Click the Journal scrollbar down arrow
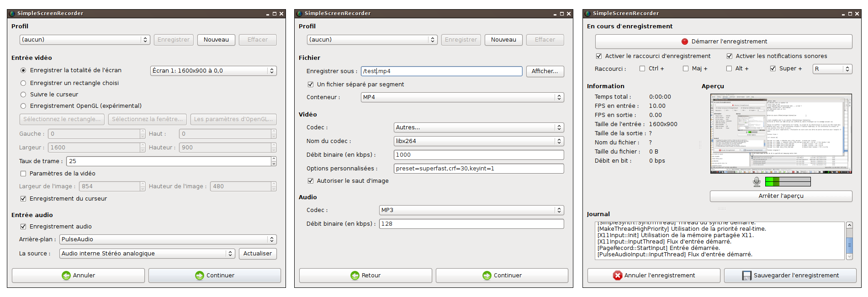 850,257
